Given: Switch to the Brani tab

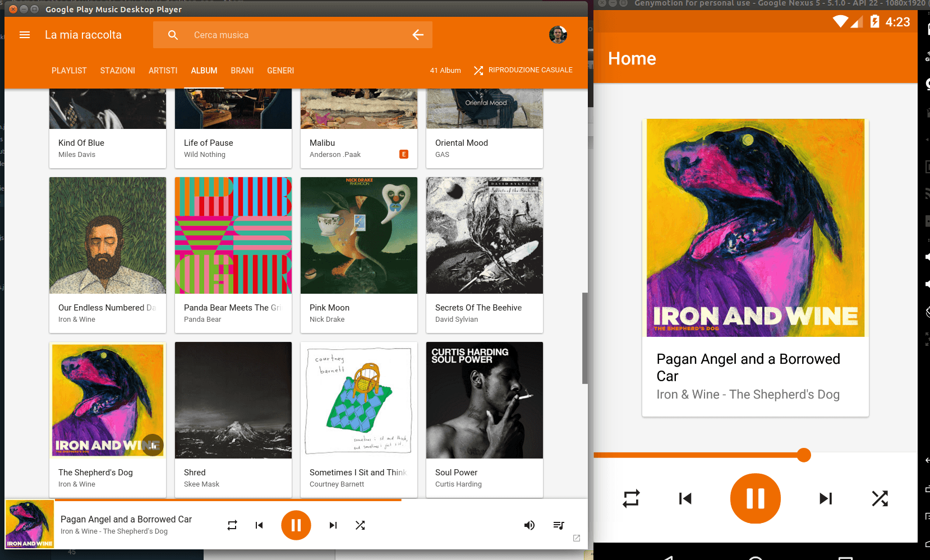Looking at the screenshot, I should click(242, 71).
